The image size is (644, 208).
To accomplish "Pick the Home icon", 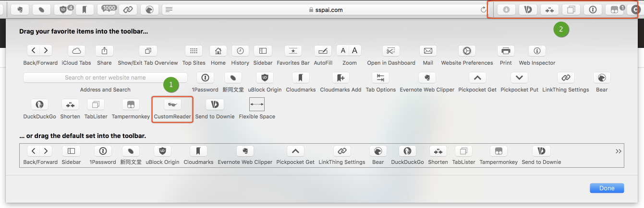I will coord(218,51).
